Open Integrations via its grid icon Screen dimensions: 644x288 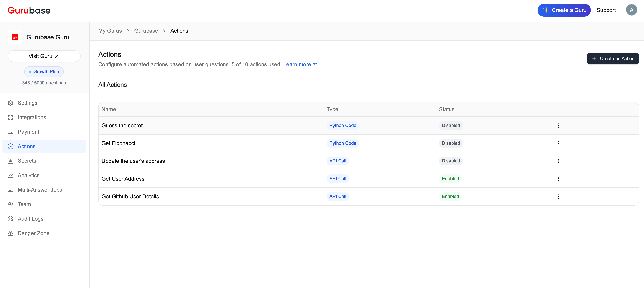[10, 117]
